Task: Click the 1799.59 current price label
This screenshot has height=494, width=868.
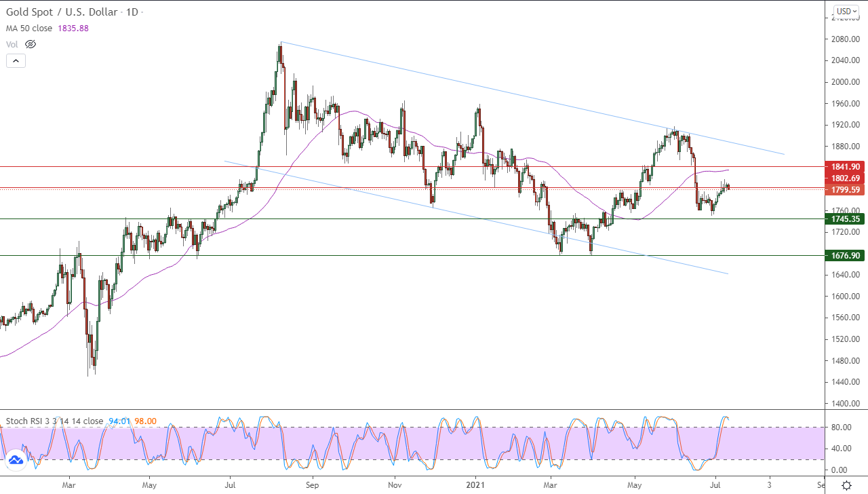Action: point(846,190)
